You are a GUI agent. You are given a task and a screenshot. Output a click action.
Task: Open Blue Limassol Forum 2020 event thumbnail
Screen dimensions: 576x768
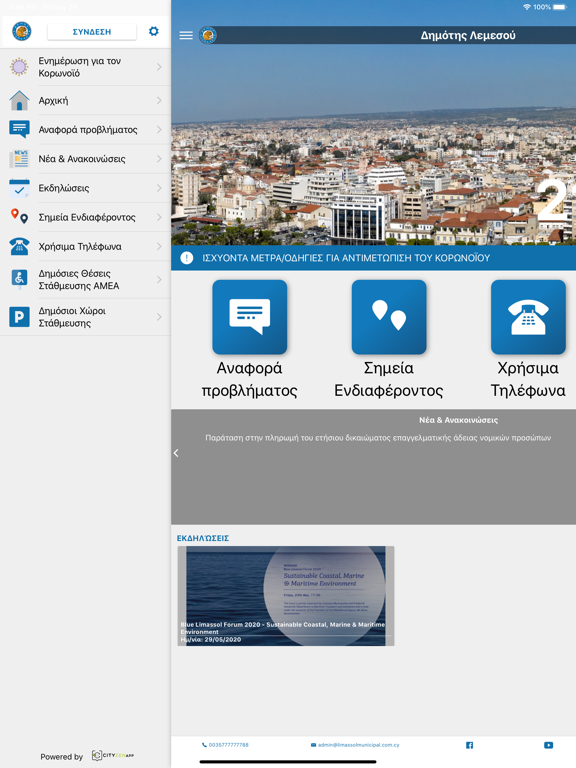[286, 596]
